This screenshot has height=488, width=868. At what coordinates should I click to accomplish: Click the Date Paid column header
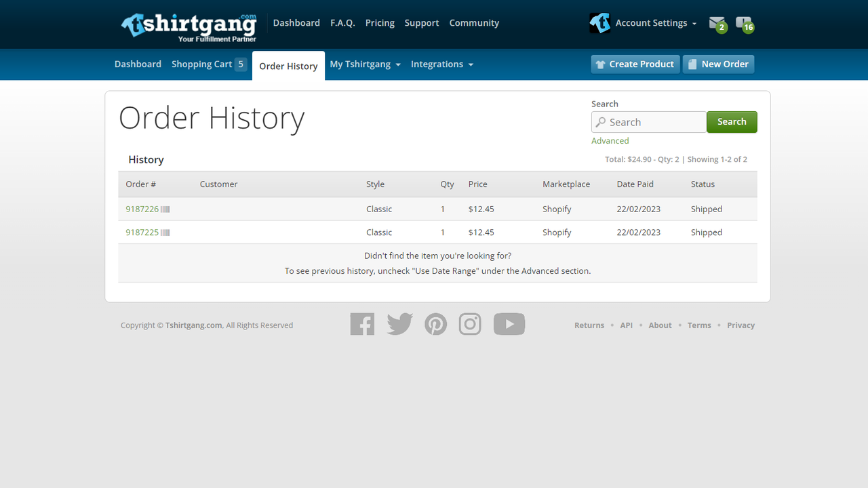(x=635, y=184)
